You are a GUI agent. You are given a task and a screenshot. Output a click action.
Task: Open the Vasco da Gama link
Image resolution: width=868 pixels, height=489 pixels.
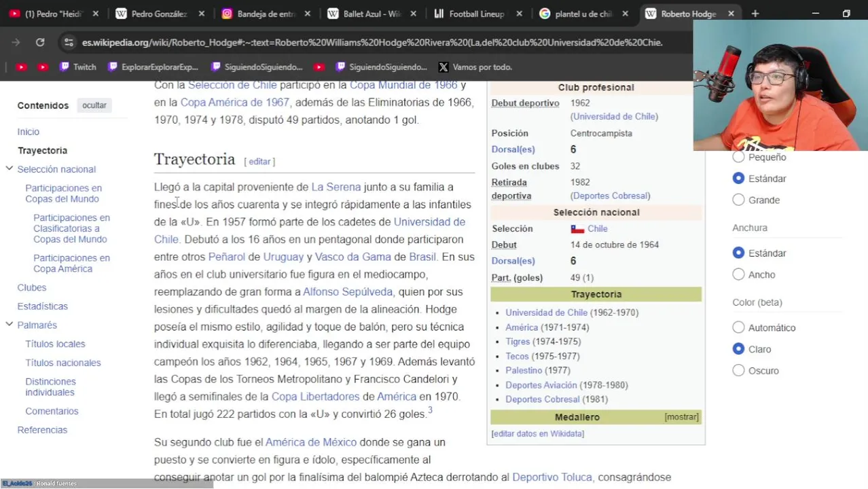(x=352, y=257)
